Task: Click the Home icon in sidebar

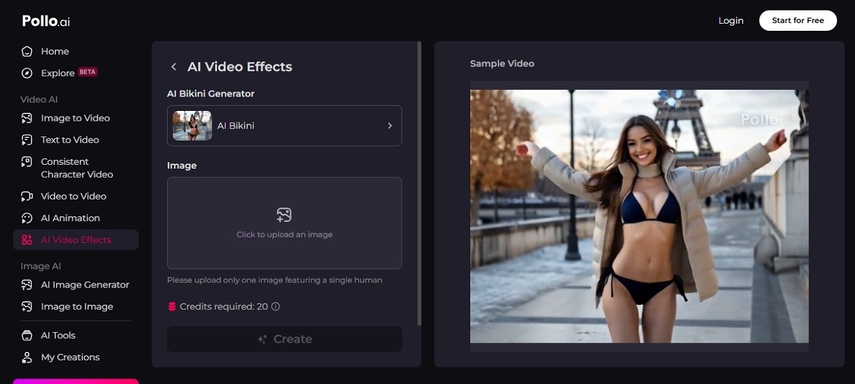Action: coord(27,51)
